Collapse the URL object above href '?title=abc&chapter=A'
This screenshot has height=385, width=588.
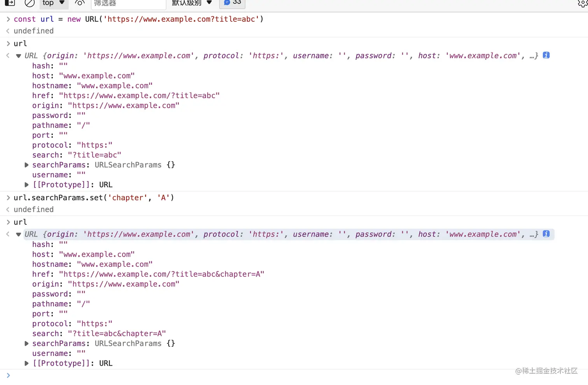click(18, 234)
